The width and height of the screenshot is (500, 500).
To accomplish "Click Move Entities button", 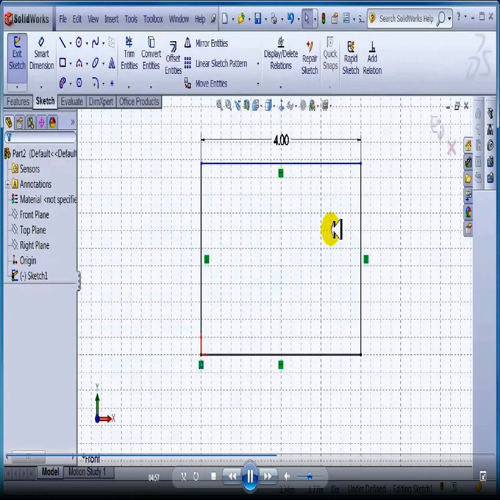I will coord(206,83).
